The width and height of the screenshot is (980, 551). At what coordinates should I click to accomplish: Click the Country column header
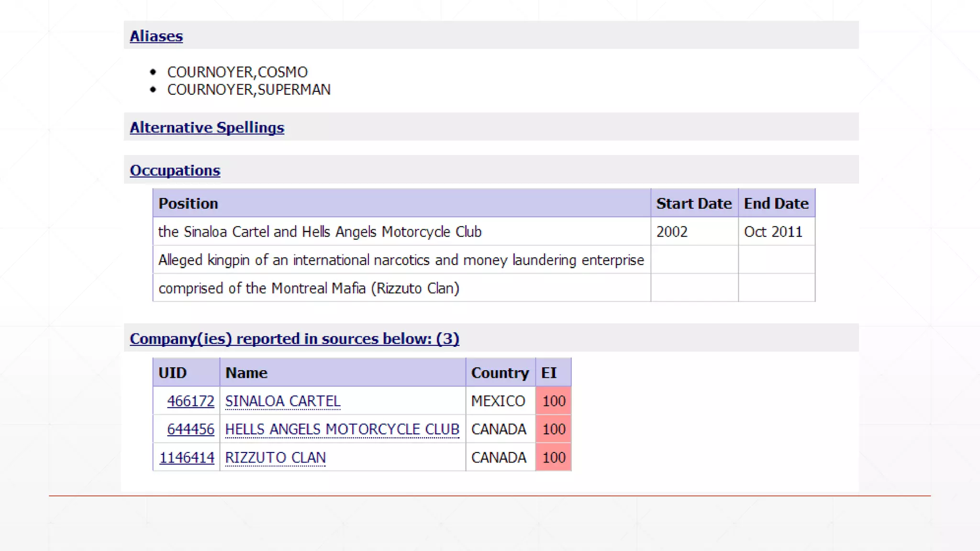click(500, 373)
